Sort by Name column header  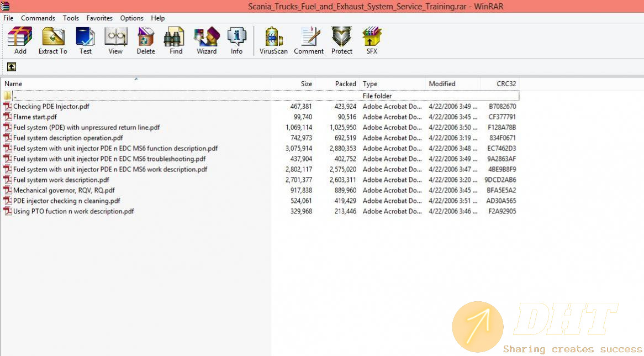(x=135, y=84)
